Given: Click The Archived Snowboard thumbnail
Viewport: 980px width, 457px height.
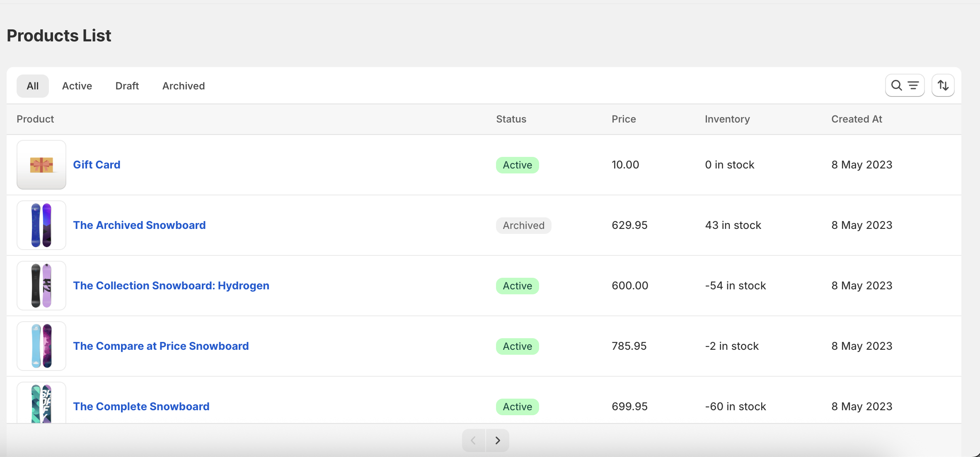Looking at the screenshot, I should coord(41,225).
